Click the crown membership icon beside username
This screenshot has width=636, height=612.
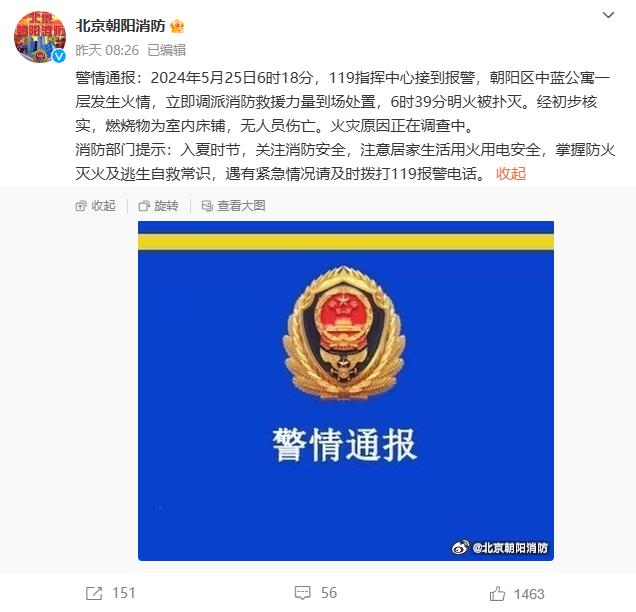pyautogui.click(x=177, y=26)
